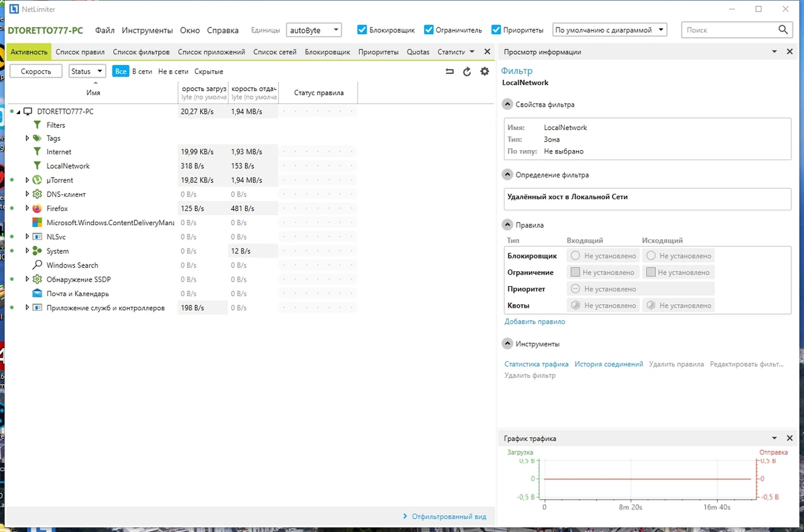Click the µTorrent application icon
This screenshot has width=804, height=532.
(x=38, y=180)
